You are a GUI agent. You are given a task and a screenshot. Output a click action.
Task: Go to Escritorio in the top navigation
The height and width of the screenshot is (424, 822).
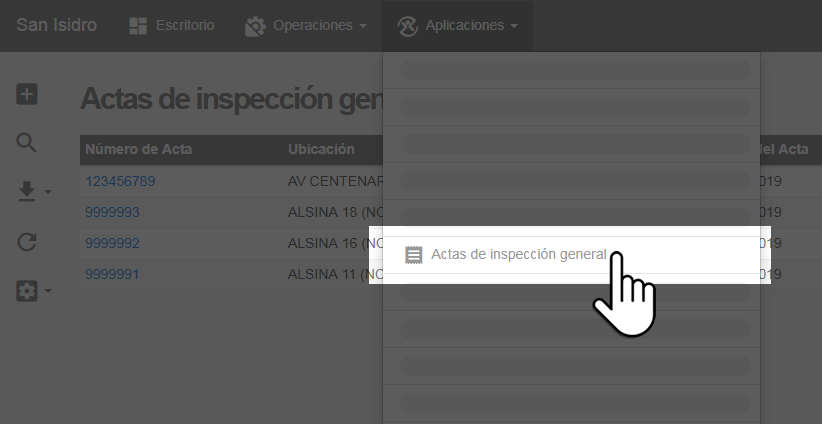184,26
